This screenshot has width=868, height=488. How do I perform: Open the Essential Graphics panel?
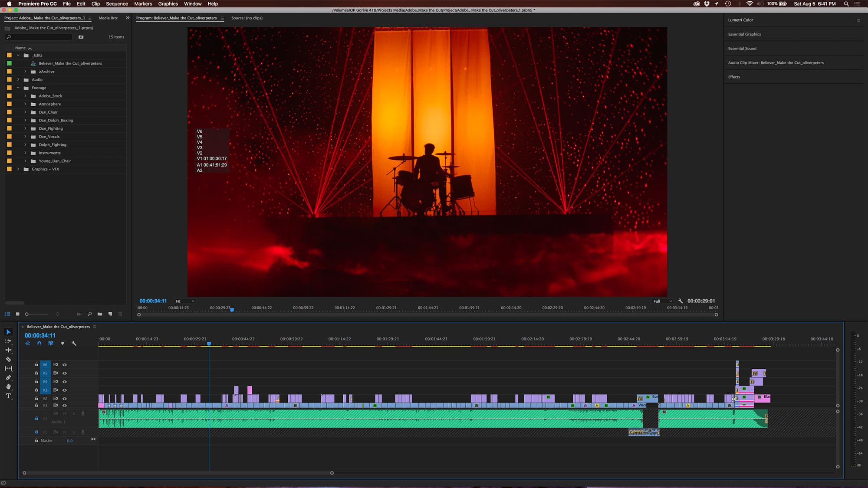coord(744,34)
